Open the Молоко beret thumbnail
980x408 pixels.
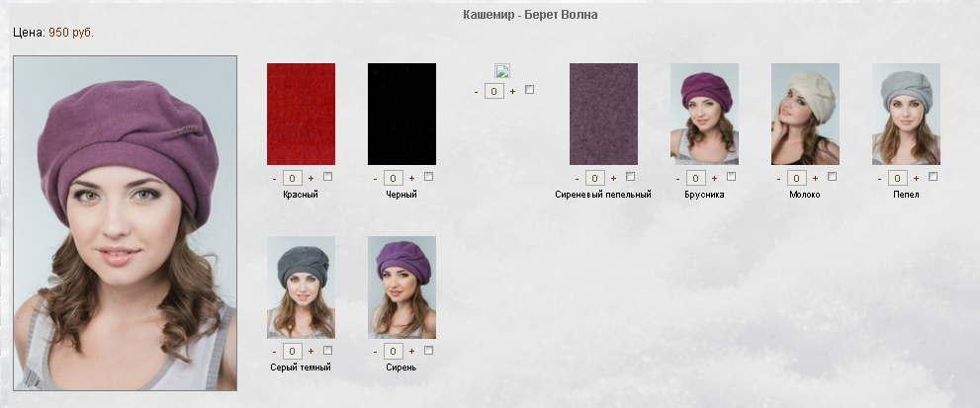pyautogui.click(x=805, y=114)
